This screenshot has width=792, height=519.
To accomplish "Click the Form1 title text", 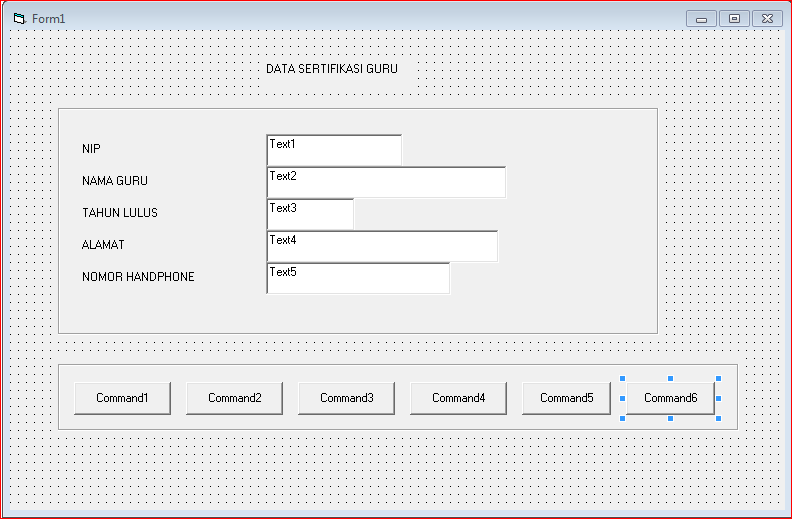I will coord(48,19).
